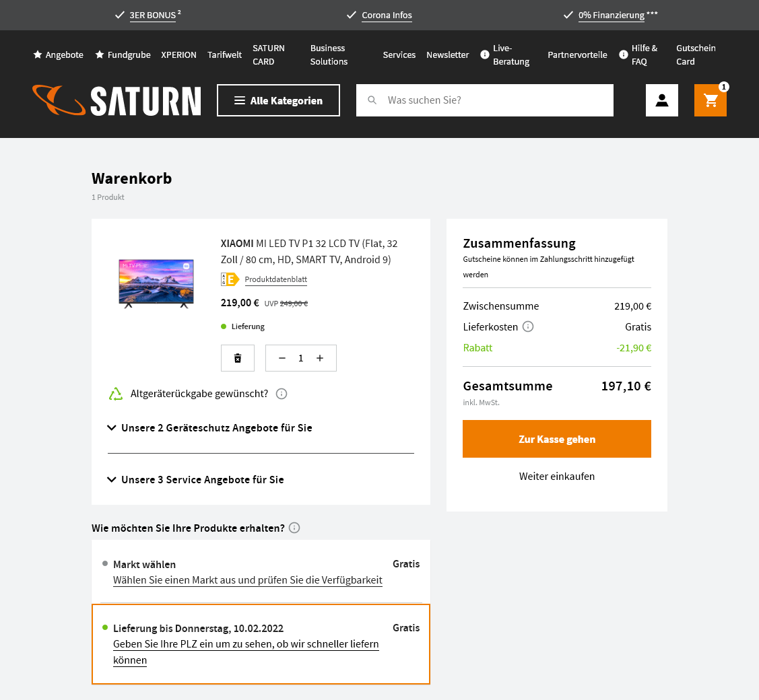Open the Tarifwelt menu item
The image size is (759, 700).
(x=224, y=55)
